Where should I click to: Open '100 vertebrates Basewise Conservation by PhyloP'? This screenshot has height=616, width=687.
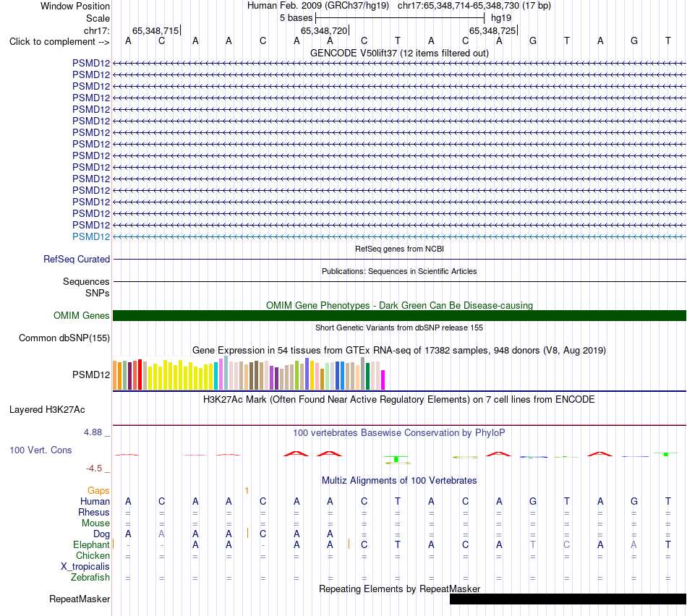click(399, 433)
